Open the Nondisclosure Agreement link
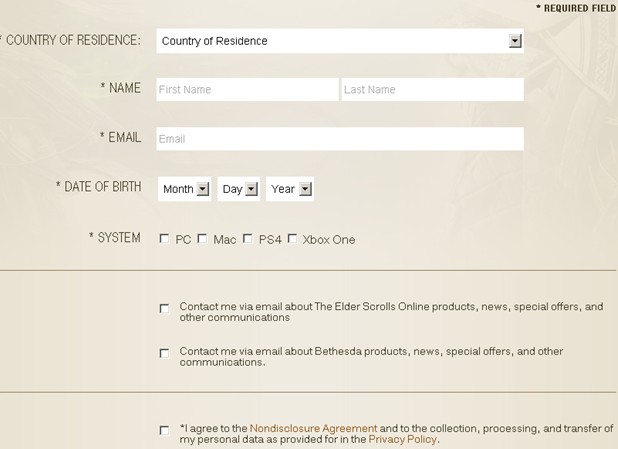 tap(313, 429)
